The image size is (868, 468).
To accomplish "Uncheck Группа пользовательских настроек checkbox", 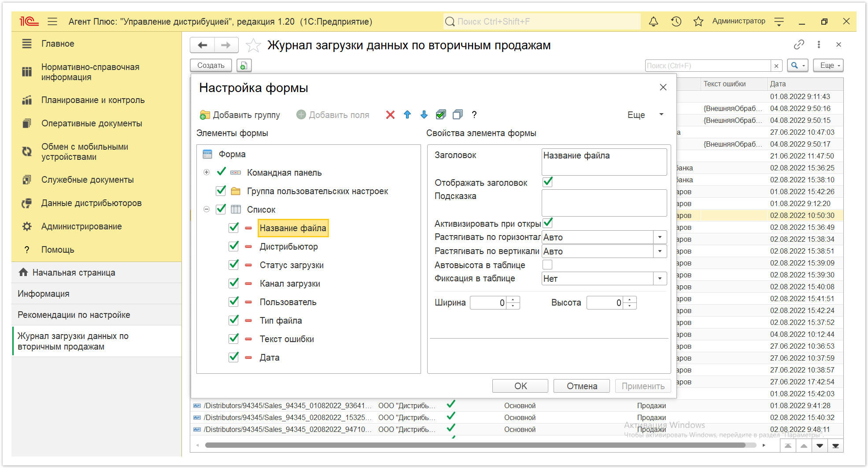I will point(221,191).
